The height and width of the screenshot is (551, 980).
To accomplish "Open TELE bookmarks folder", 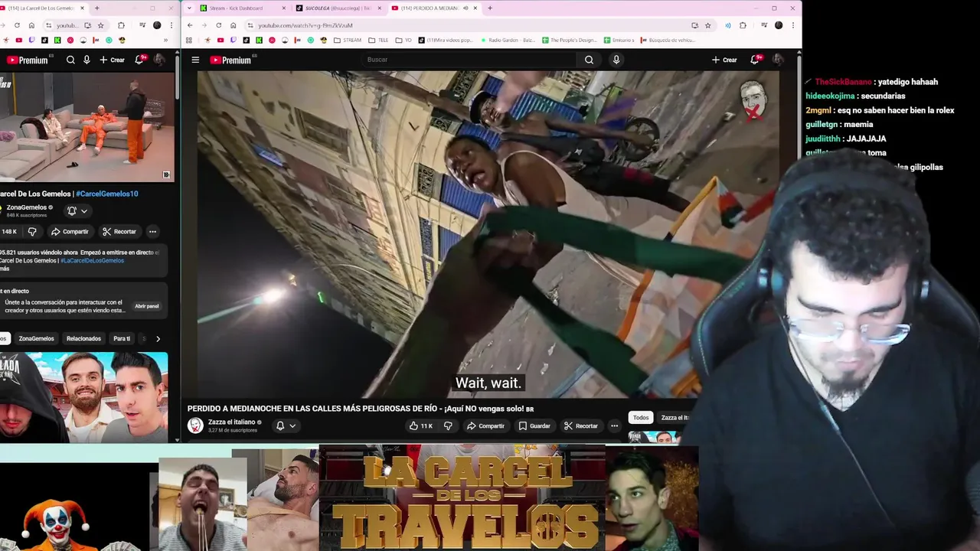I will pos(378,40).
